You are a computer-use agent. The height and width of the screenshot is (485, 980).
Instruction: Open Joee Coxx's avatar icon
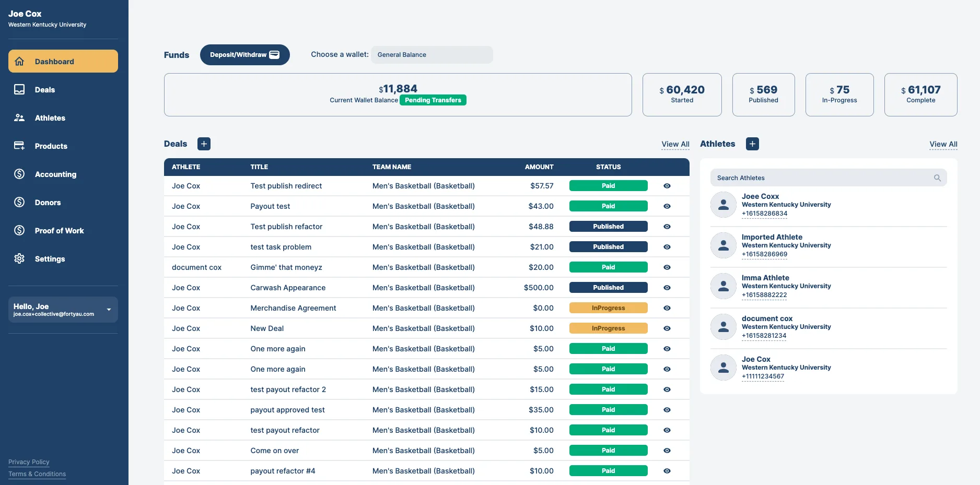tap(724, 205)
